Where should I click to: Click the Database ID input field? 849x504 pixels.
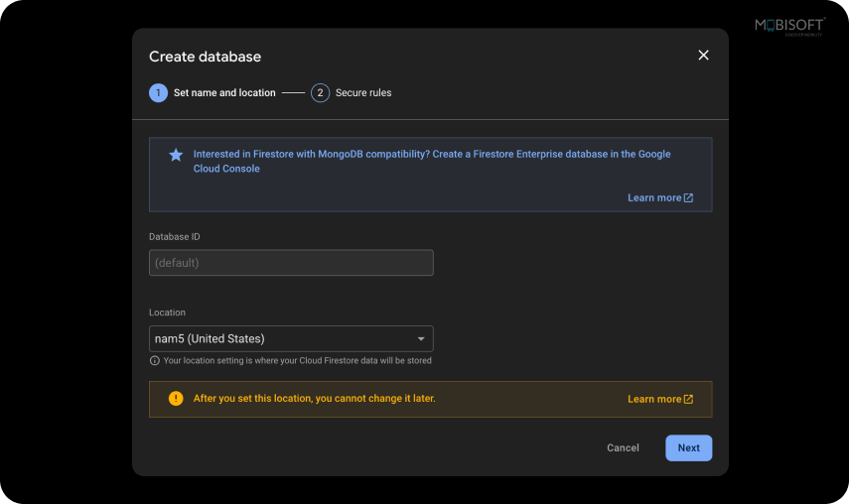291,263
